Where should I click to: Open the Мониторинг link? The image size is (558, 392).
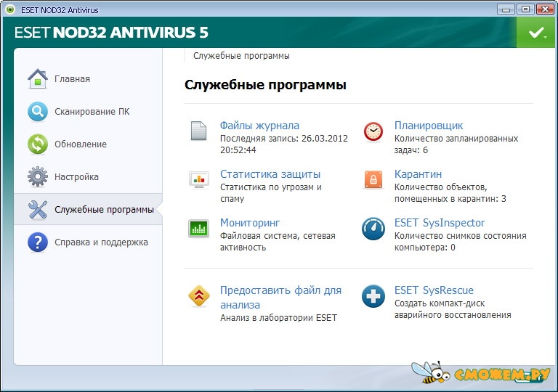(250, 223)
